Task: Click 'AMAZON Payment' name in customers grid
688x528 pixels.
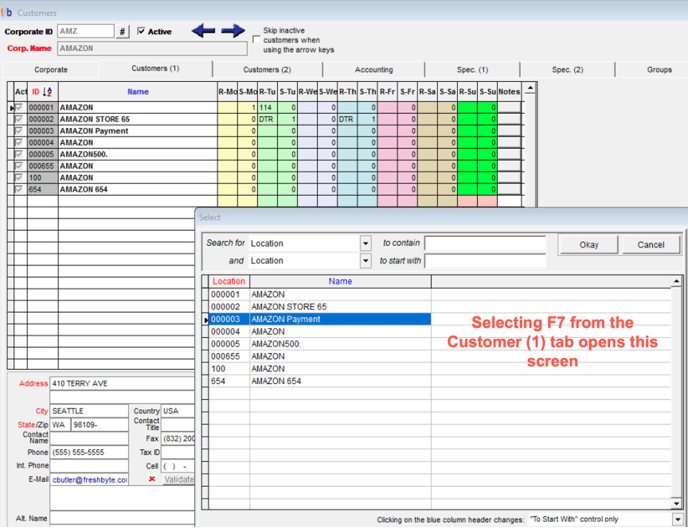Action: (x=94, y=131)
